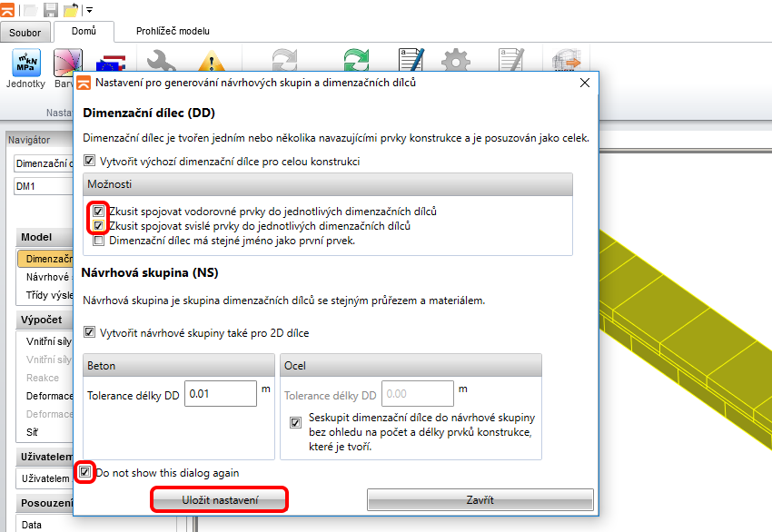Open the Jednotky units settings
Image resolution: width=772 pixels, height=532 pixels.
click(x=25, y=69)
